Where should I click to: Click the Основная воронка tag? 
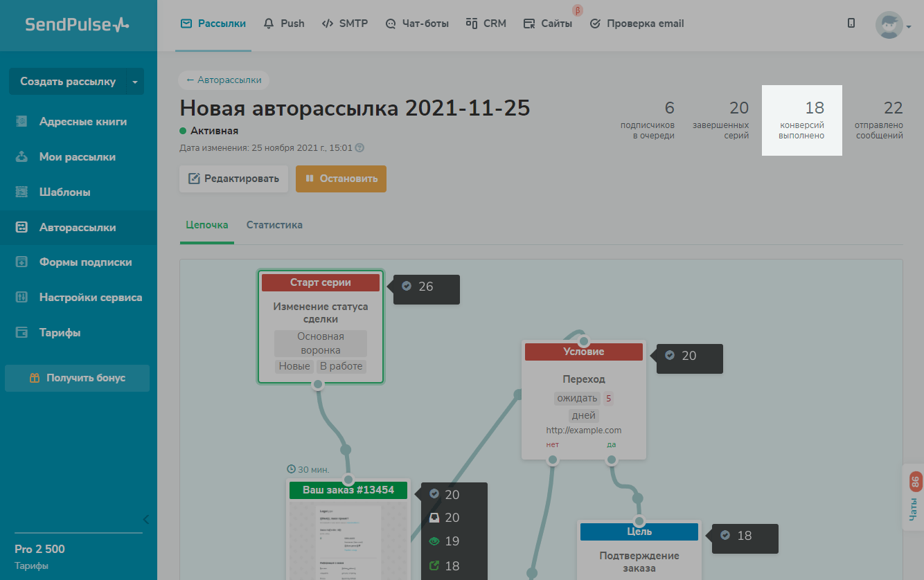321,343
